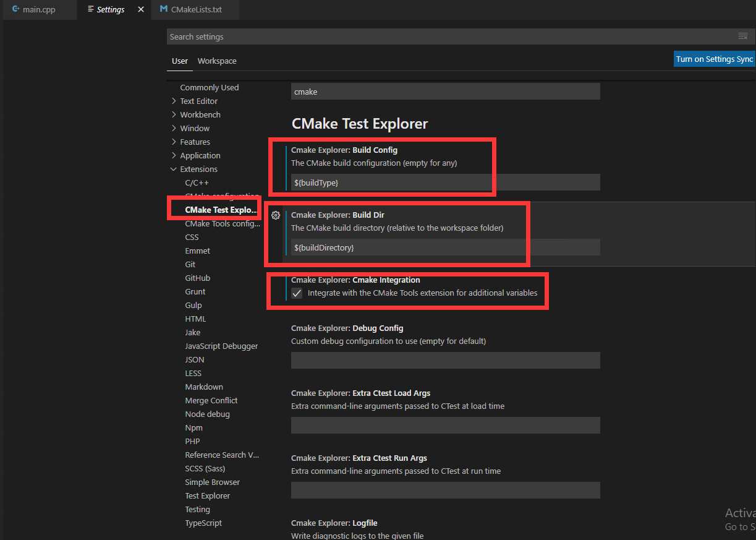Switch to the Workspace settings tab

click(x=217, y=61)
